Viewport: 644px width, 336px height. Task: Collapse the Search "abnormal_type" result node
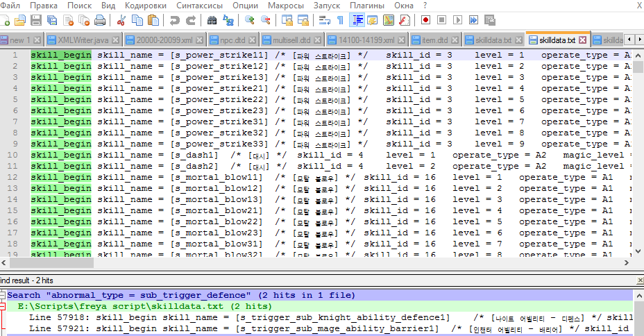(x=3, y=296)
